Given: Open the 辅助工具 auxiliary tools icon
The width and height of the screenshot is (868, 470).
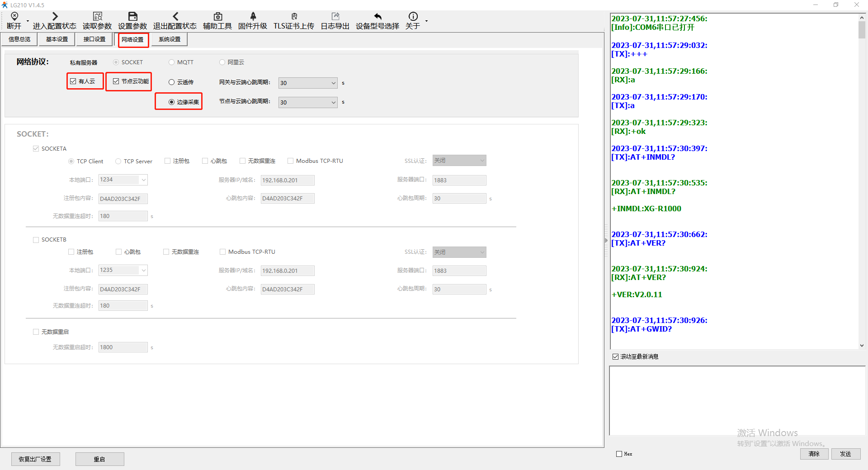Looking at the screenshot, I should pos(217,17).
